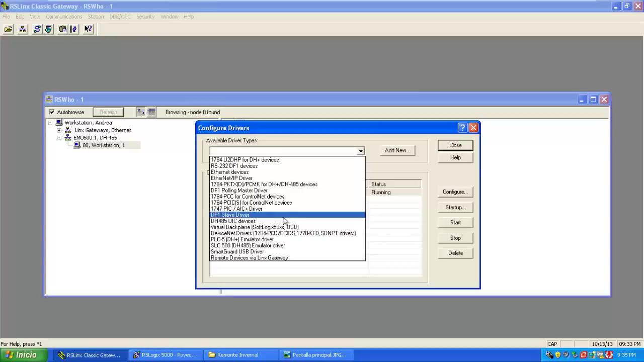644x362 pixels.
Task: Click the EMU500-1 network icon
Action: 68,138
